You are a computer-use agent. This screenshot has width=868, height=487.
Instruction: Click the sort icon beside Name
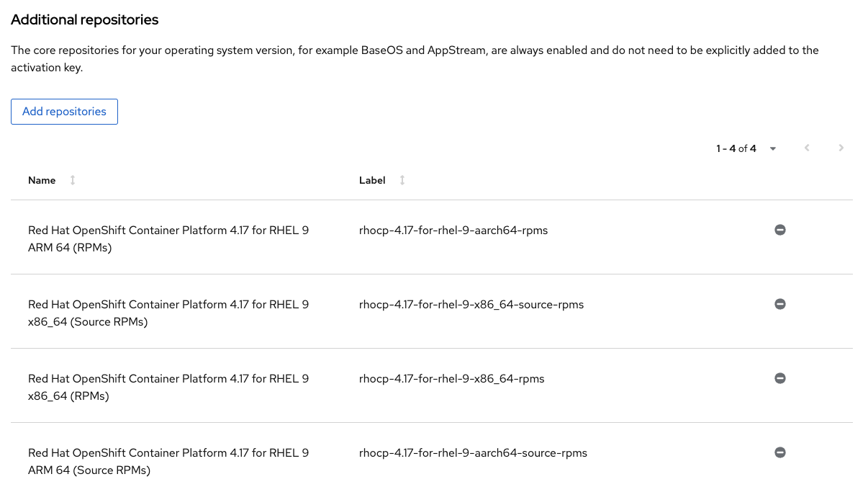pyautogui.click(x=71, y=180)
